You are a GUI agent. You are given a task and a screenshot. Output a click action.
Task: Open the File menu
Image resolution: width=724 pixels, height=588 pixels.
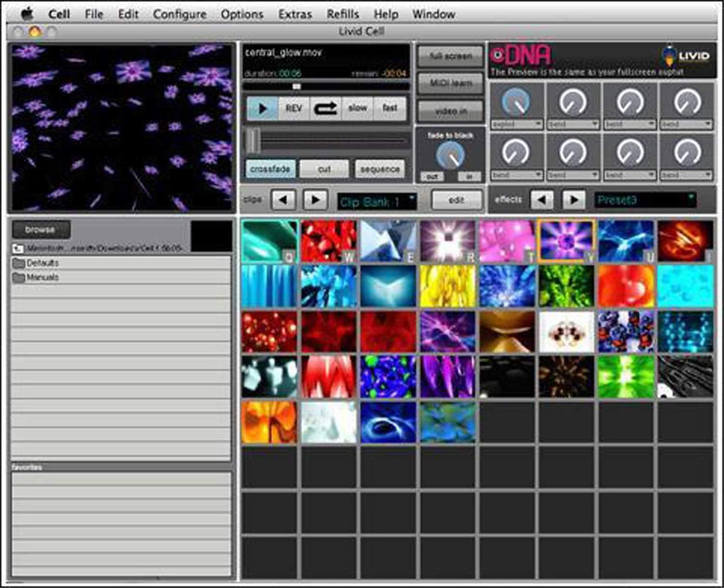point(94,14)
